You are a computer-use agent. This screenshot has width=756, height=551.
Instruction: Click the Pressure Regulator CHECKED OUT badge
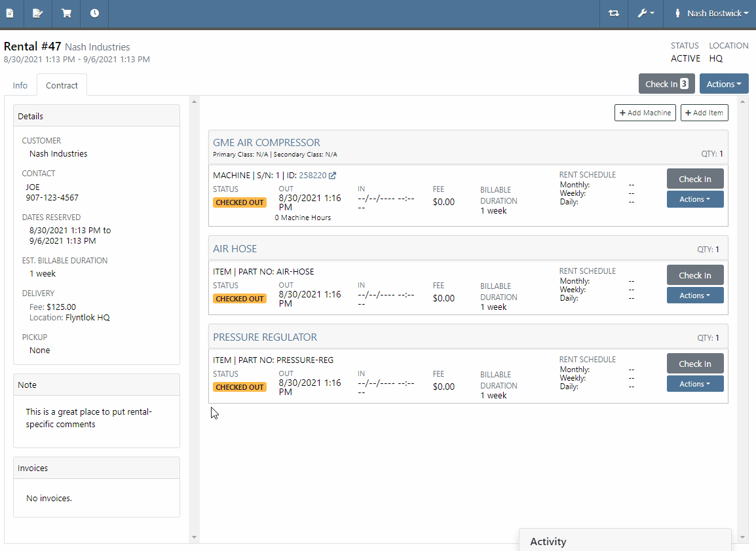pyautogui.click(x=240, y=387)
